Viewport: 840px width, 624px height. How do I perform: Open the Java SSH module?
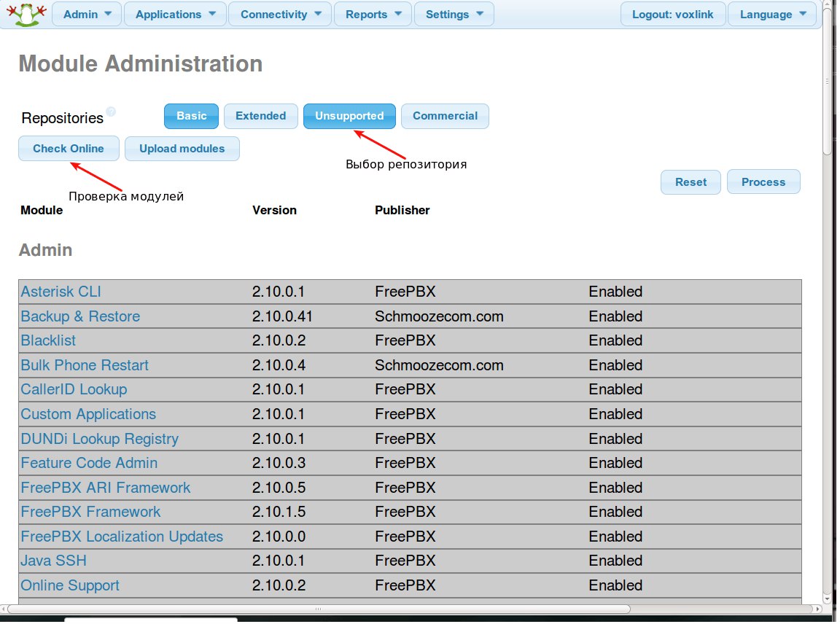(x=53, y=561)
